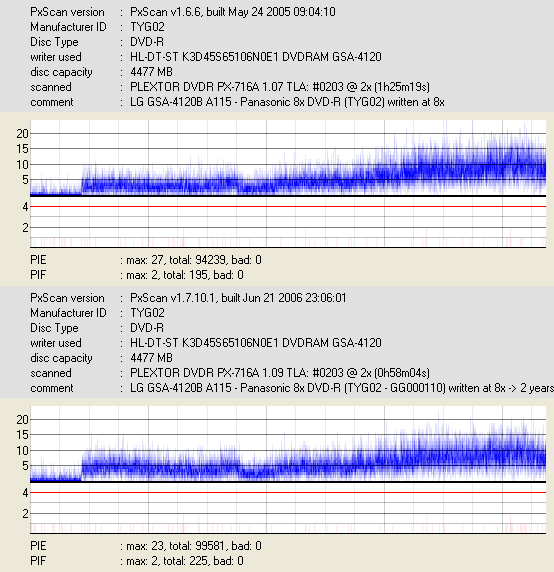This screenshot has width=554, height=572.
Task: Click scanned entry with 0h58m04s duration
Action: coord(280,373)
